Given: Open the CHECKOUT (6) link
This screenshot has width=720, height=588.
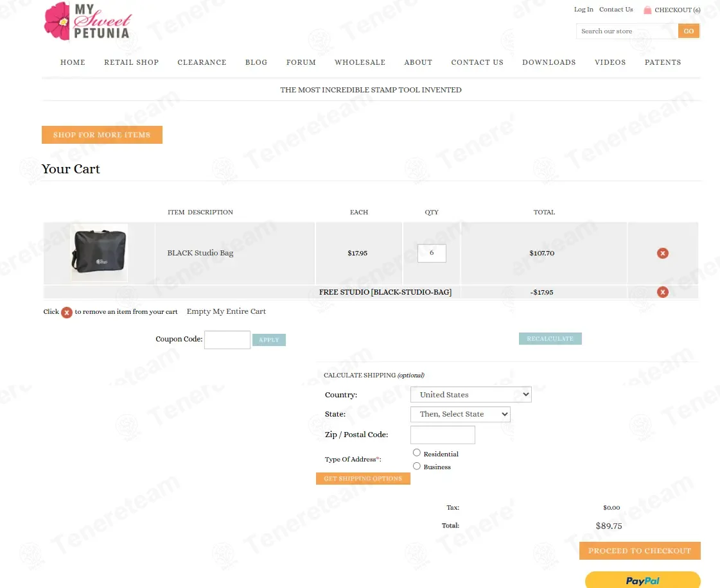Looking at the screenshot, I should click(678, 10).
